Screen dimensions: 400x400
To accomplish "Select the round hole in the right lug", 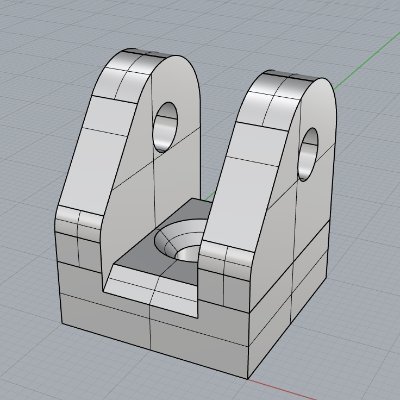I will (x=308, y=155).
